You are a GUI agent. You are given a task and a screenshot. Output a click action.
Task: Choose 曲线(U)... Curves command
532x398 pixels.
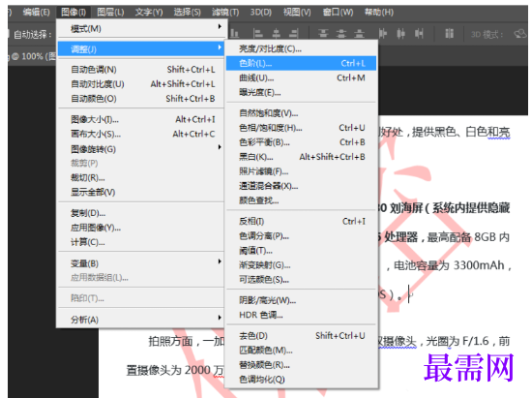click(x=301, y=77)
